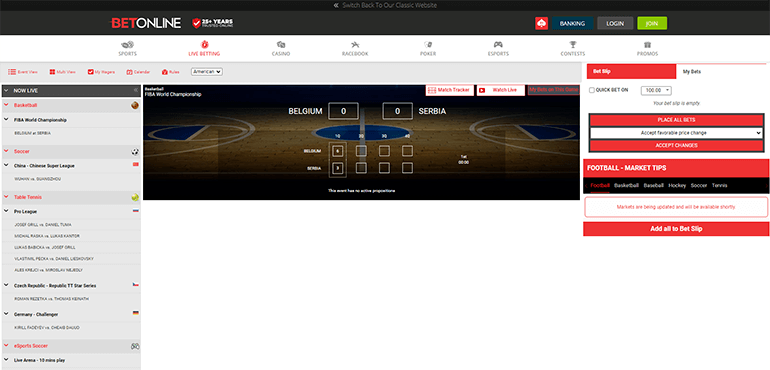Viewport: 770px width, 370px height.
Task: Open the quick bet amount dropdown
Action: (x=656, y=90)
